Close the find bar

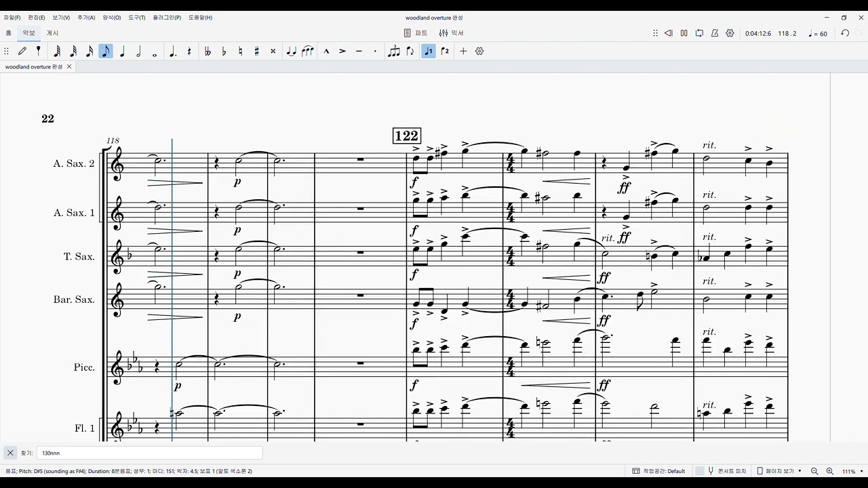[x=10, y=453]
